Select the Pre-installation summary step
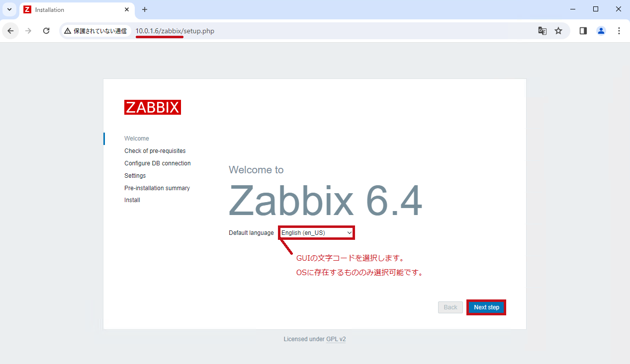This screenshot has width=630, height=364. (x=157, y=188)
